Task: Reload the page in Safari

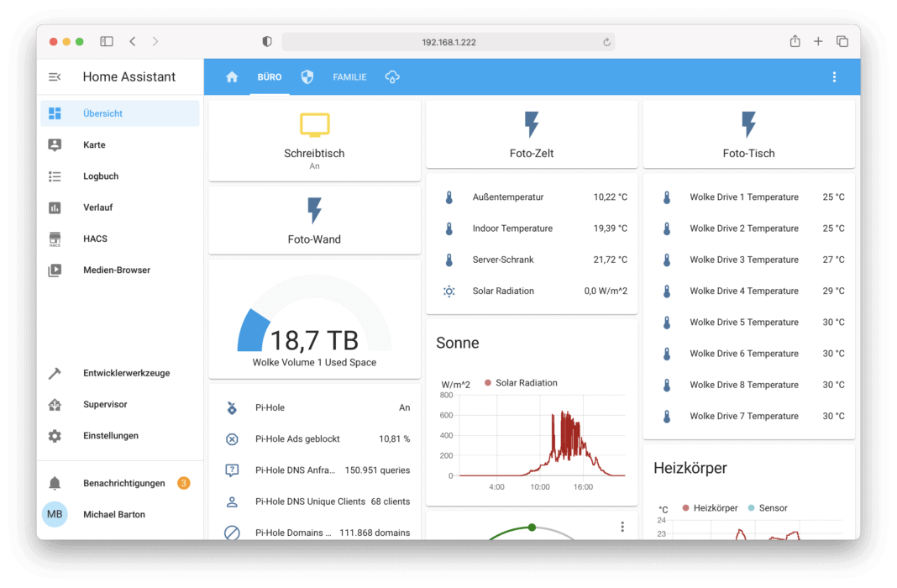Action: (606, 42)
